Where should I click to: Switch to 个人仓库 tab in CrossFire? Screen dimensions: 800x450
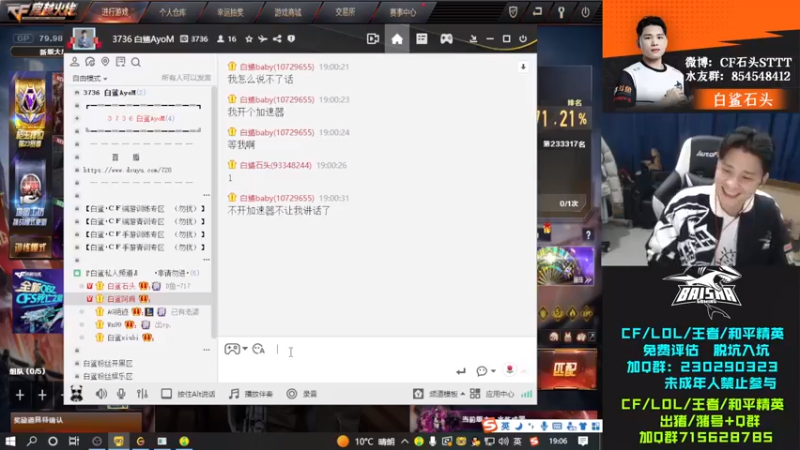[x=172, y=12]
